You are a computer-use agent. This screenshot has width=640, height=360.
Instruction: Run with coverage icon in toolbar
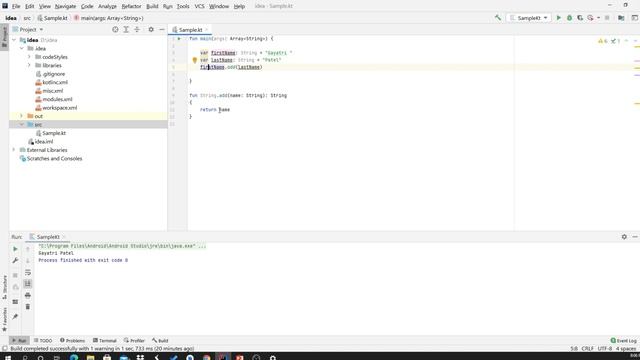(x=580, y=18)
